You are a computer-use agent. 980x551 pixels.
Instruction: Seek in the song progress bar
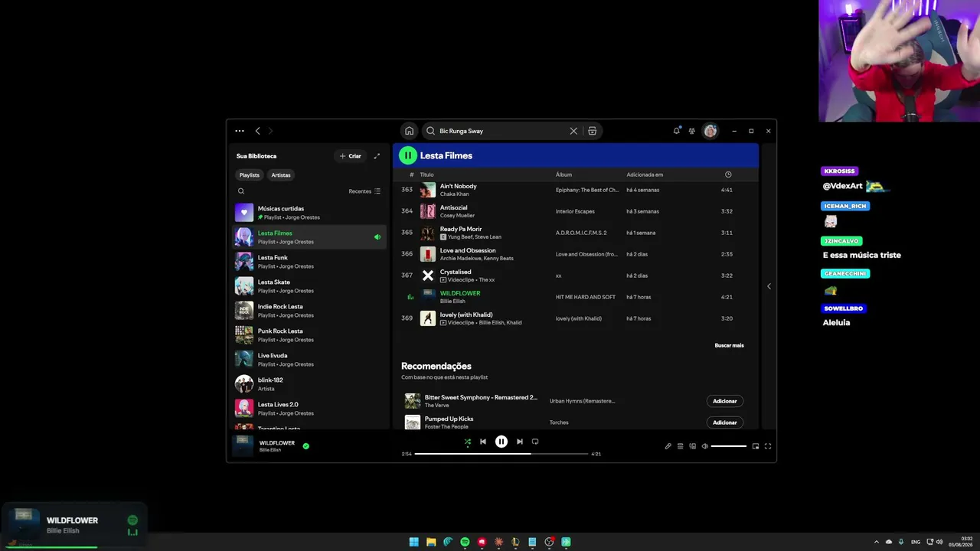tap(501, 454)
